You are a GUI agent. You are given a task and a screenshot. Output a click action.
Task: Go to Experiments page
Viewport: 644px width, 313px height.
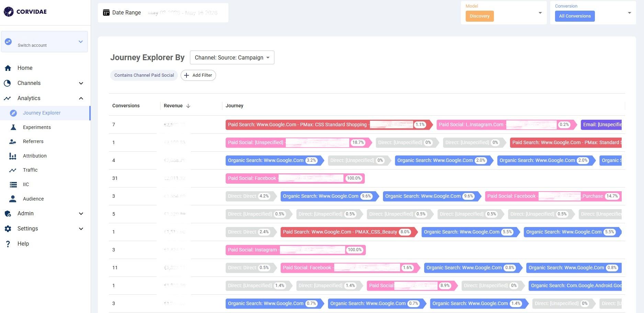[x=45, y=127]
